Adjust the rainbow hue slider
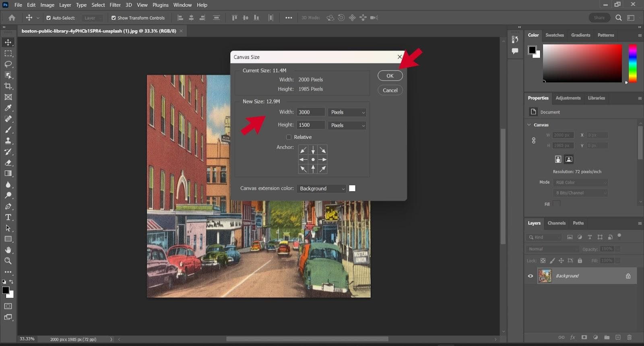Image resolution: width=644 pixels, height=346 pixels. 633,63
